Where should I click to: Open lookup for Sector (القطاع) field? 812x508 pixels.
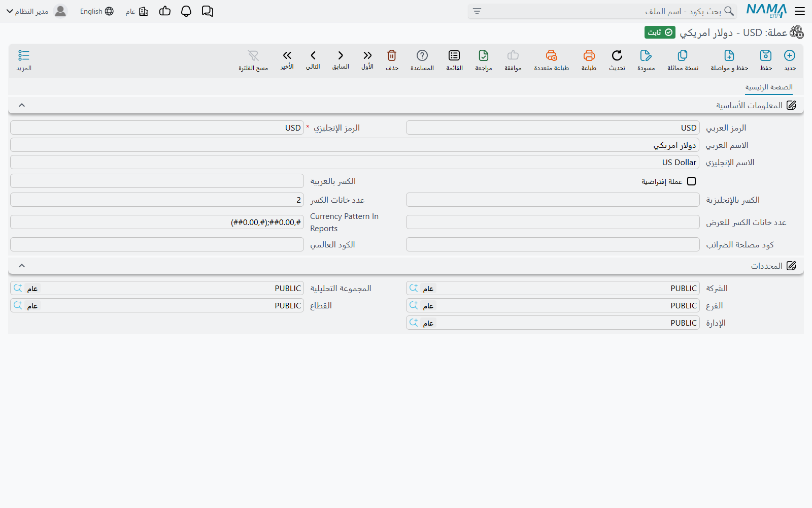point(18,305)
